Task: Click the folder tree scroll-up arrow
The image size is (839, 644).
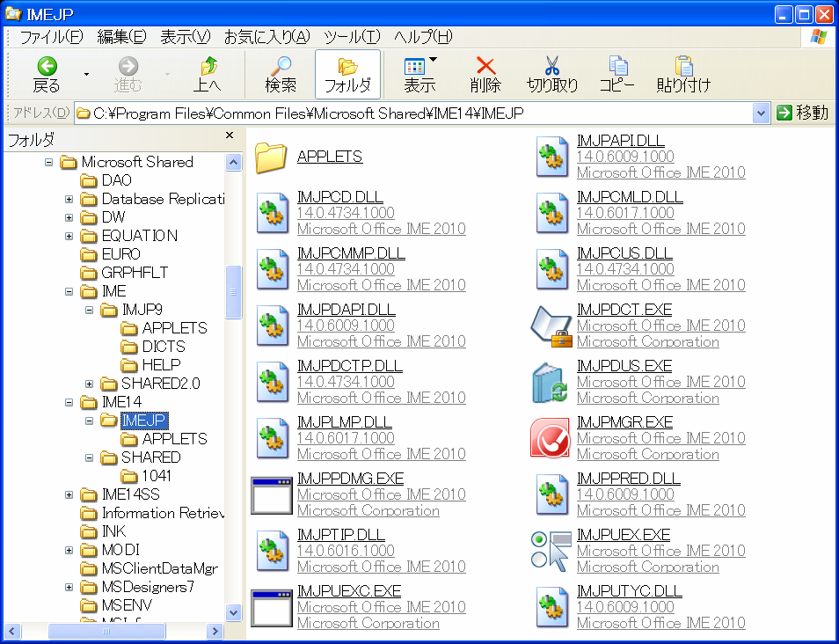Action: pos(233,162)
